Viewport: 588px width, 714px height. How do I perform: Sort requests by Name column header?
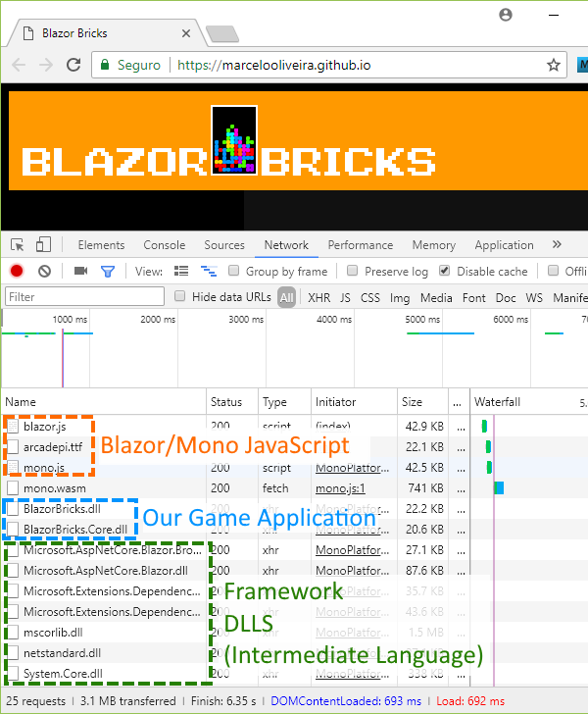[x=104, y=402]
